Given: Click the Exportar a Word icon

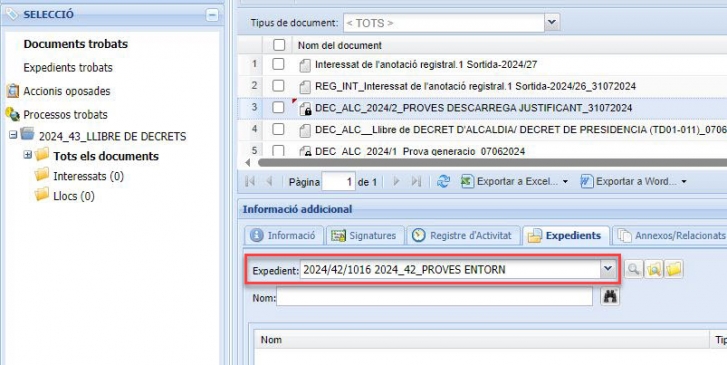Looking at the screenshot, I should click(x=587, y=181).
